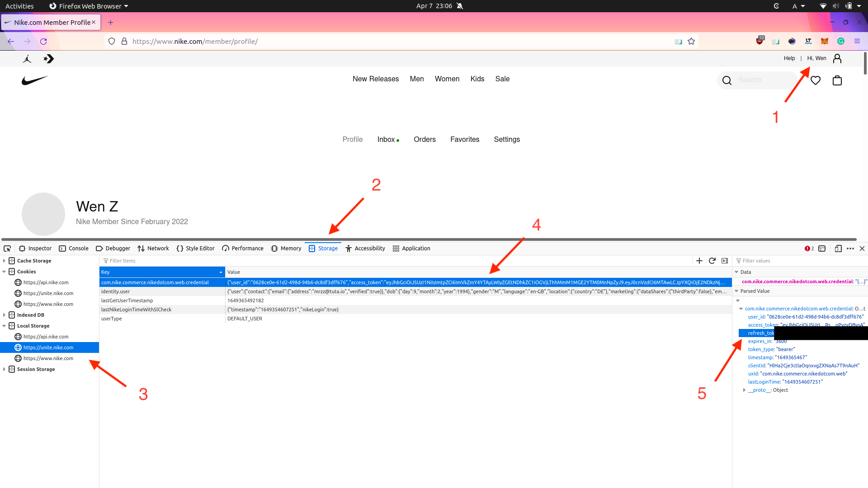
Task: Refresh storage items in devtools
Action: [x=712, y=261]
